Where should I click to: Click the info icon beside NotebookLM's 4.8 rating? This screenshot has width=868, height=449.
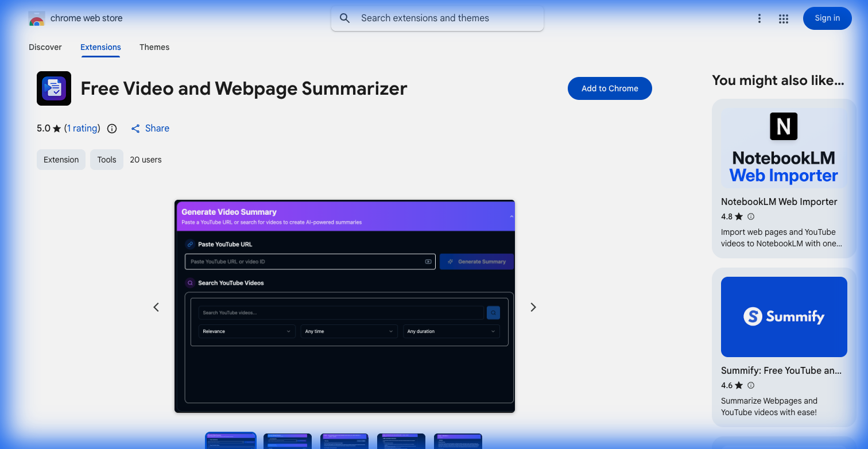(x=751, y=216)
